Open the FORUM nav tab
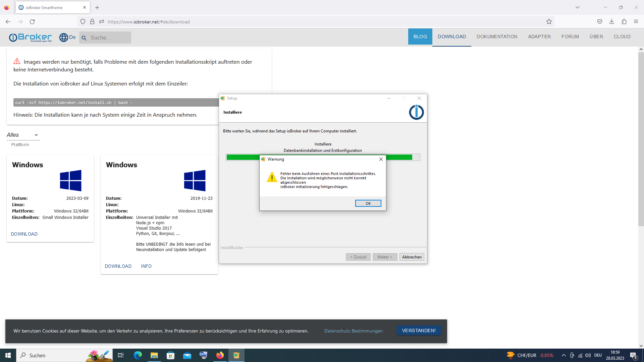 pos(570,37)
